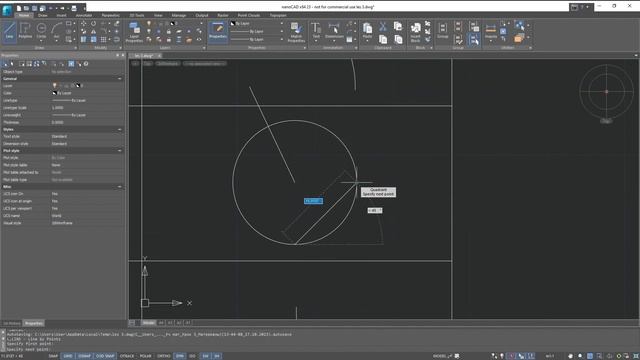This screenshot has width=640, height=360.
Task: Toggle OSD SNAP in status bar
Action: [x=105, y=356]
